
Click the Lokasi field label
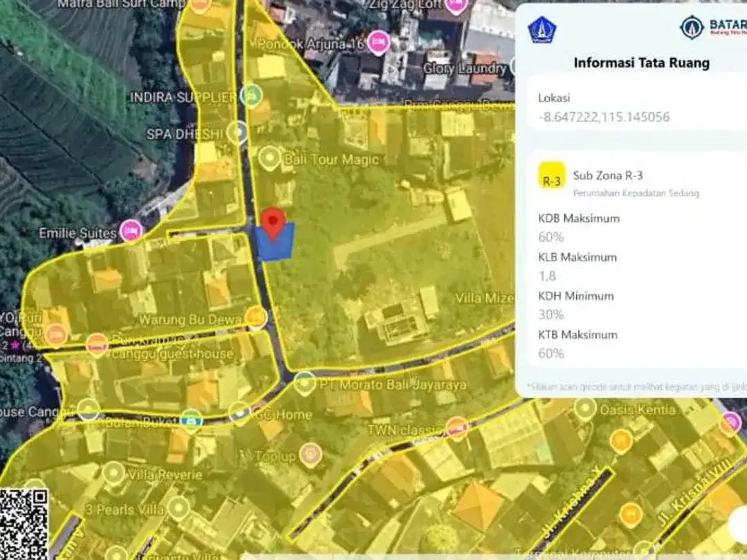pos(554,98)
